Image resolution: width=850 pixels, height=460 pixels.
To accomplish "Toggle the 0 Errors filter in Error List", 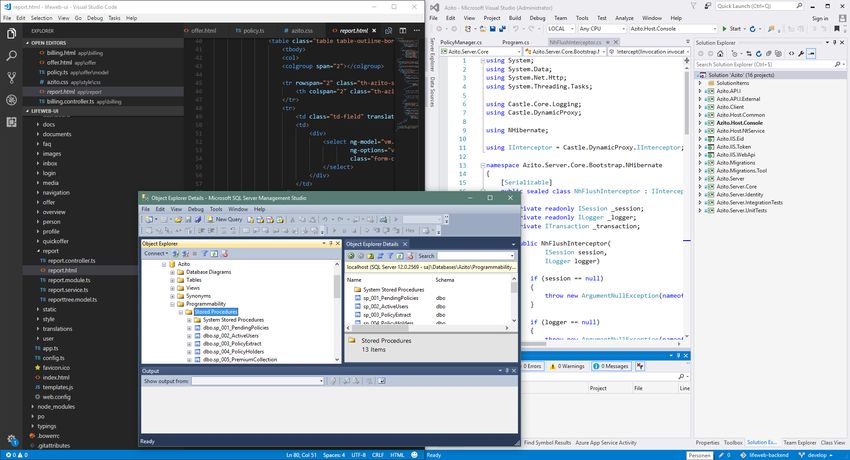I will coord(532,366).
